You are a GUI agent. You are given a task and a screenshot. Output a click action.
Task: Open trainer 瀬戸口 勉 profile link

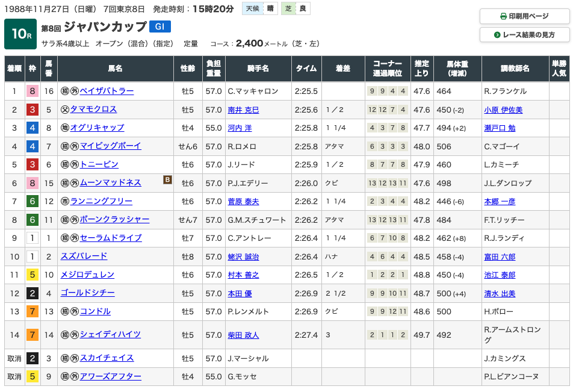pyautogui.click(x=500, y=128)
